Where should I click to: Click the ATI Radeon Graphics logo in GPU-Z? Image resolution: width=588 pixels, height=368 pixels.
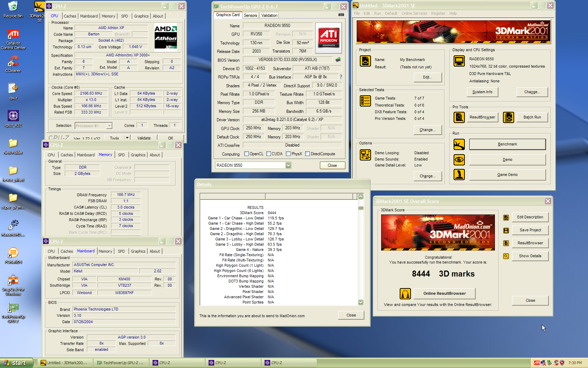329,38
